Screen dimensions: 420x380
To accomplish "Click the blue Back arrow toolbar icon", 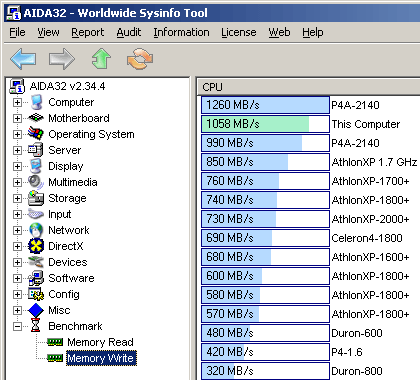I will (x=23, y=59).
